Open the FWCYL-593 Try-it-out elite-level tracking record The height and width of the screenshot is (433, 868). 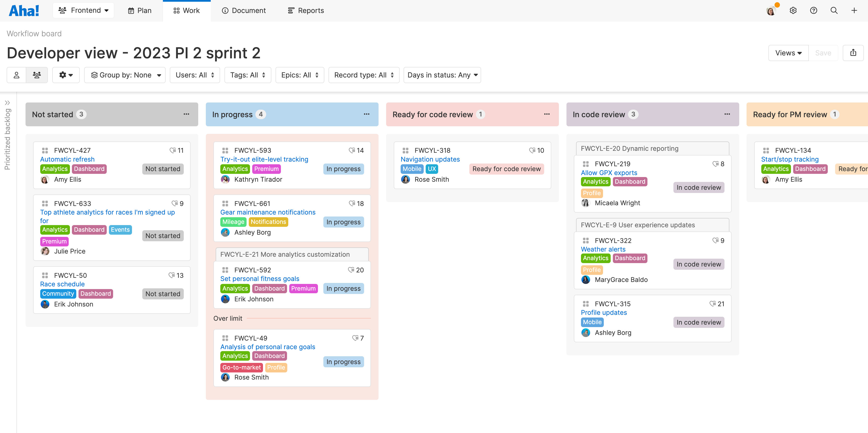264,159
